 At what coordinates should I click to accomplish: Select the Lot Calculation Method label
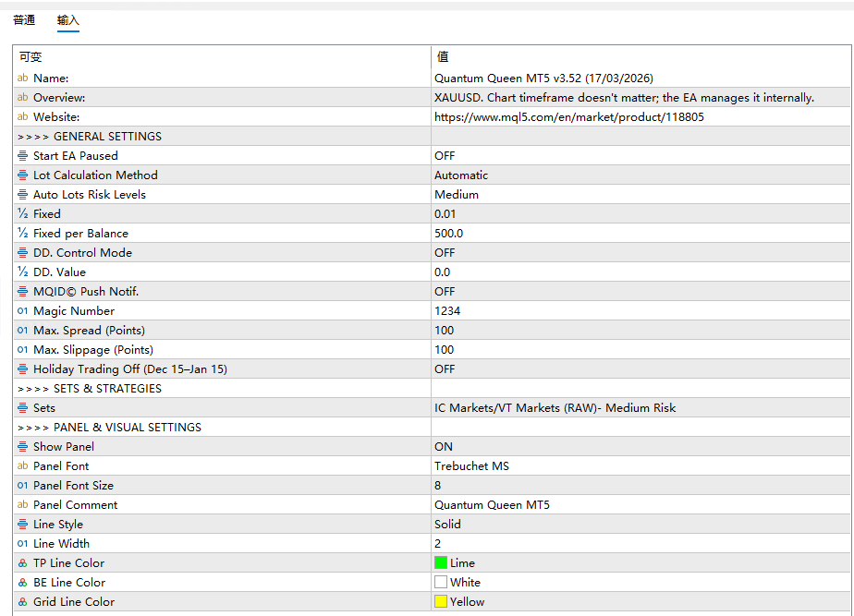pos(95,175)
